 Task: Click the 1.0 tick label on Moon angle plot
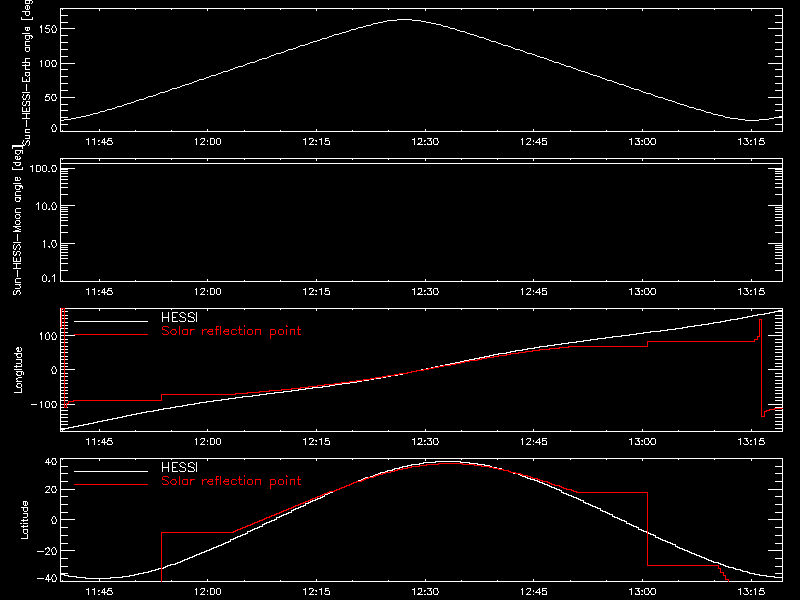[x=49, y=244]
